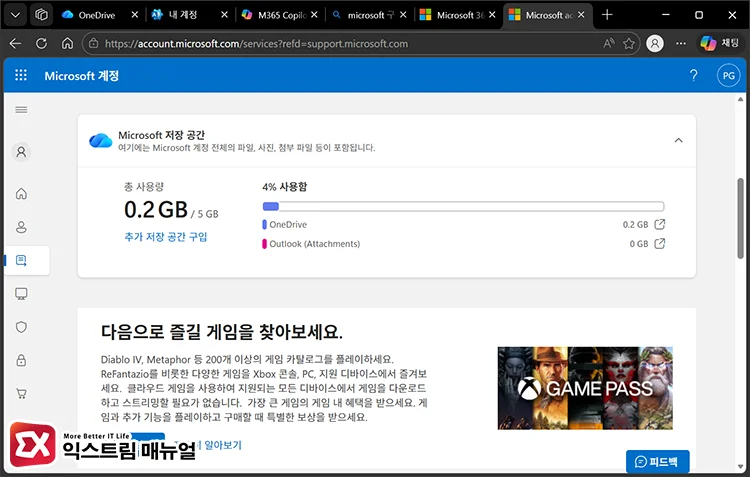Open a new browser tab

tap(607, 15)
